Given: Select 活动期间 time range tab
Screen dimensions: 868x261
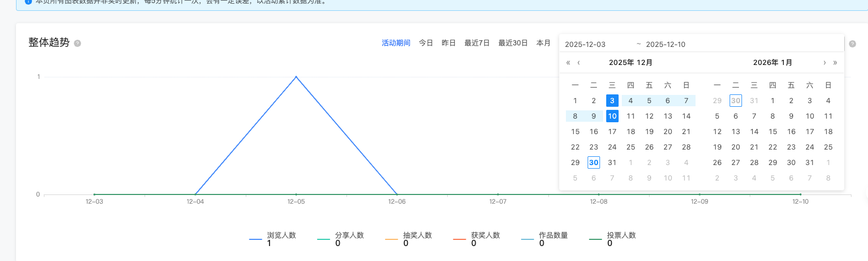Looking at the screenshot, I should pos(396,43).
